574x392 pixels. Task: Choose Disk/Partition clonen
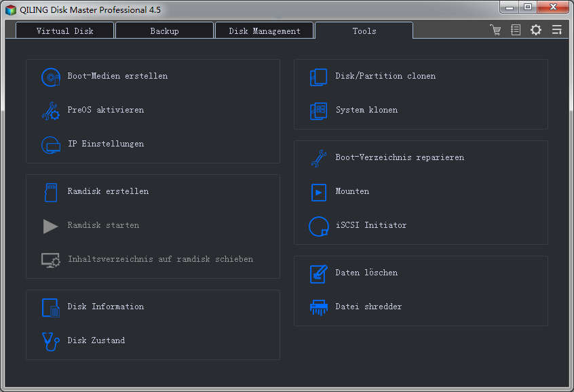(385, 76)
